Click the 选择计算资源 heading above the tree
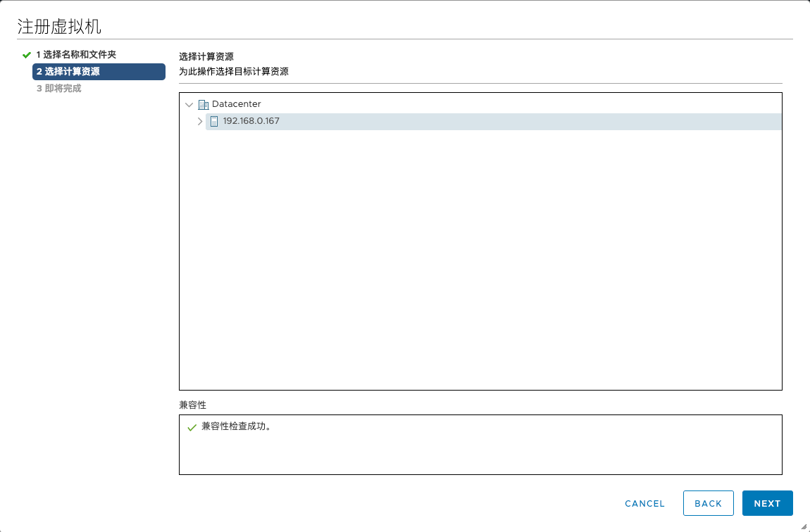 (x=206, y=56)
